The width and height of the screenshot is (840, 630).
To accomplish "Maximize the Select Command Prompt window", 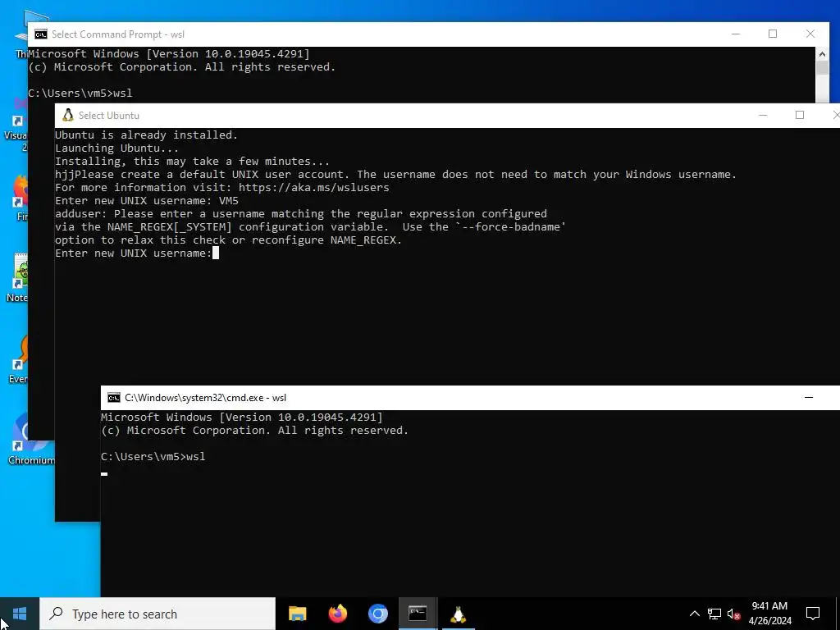I will [773, 34].
